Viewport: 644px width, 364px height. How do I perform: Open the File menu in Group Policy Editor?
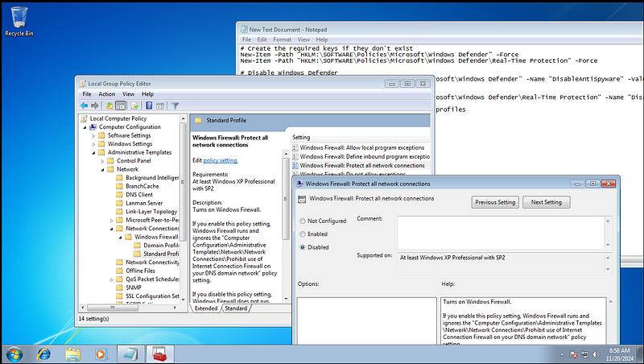87,94
